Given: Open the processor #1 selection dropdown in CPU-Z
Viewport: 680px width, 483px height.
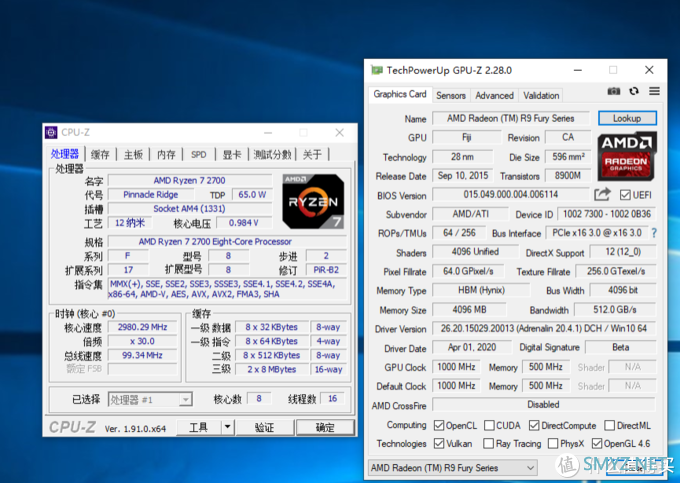Looking at the screenshot, I should (150, 399).
